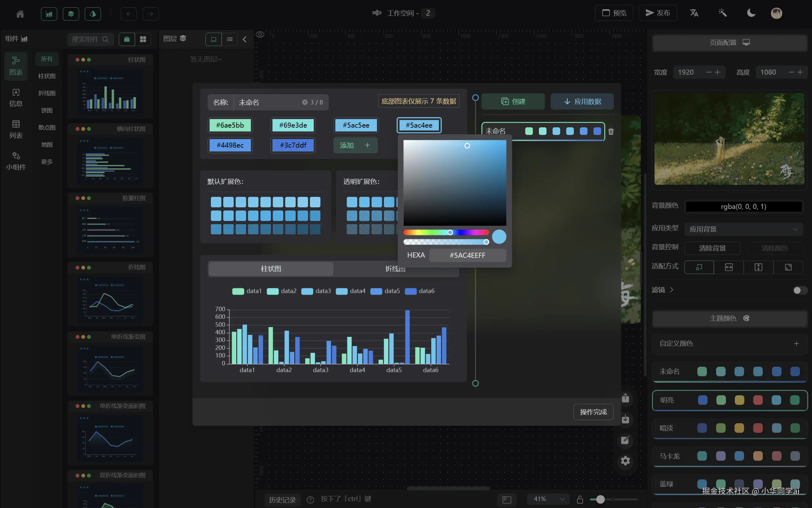
Task: Collapse layers panel with left arrow
Action: [x=245, y=39]
